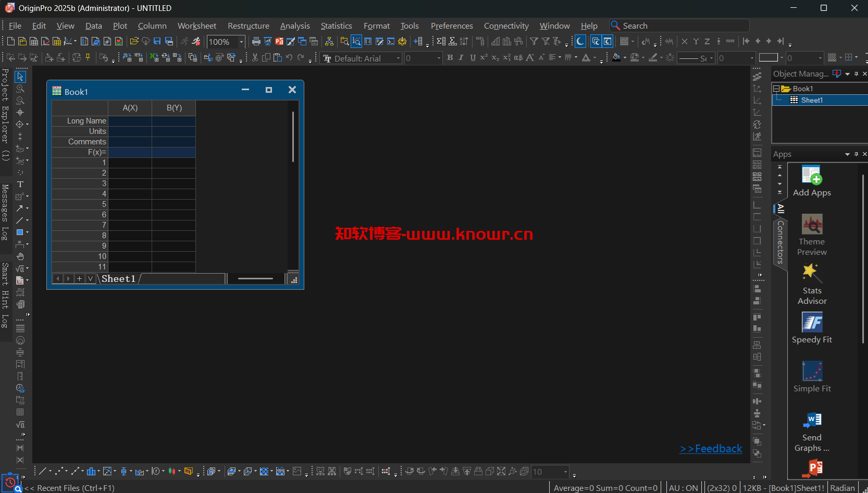The width and height of the screenshot is (868, 493).
Task: Open the font color A dropdown arrow
Action: pos(594,58)
